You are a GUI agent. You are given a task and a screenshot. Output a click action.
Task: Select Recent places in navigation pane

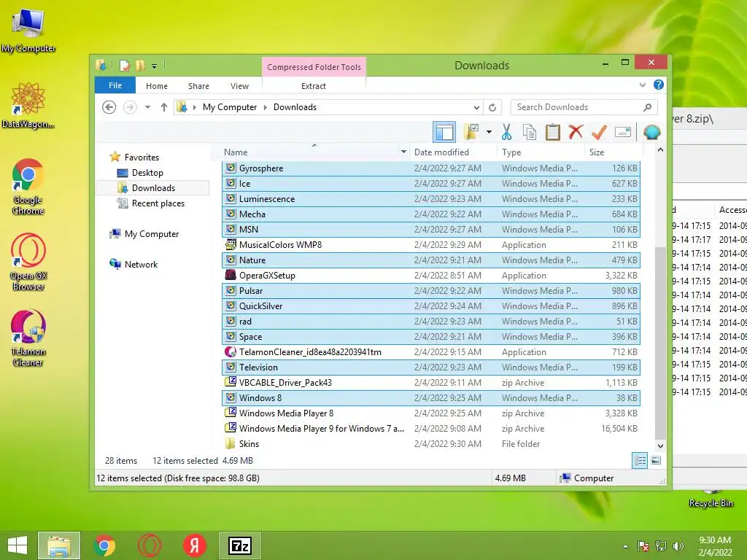tap(158, 203)
